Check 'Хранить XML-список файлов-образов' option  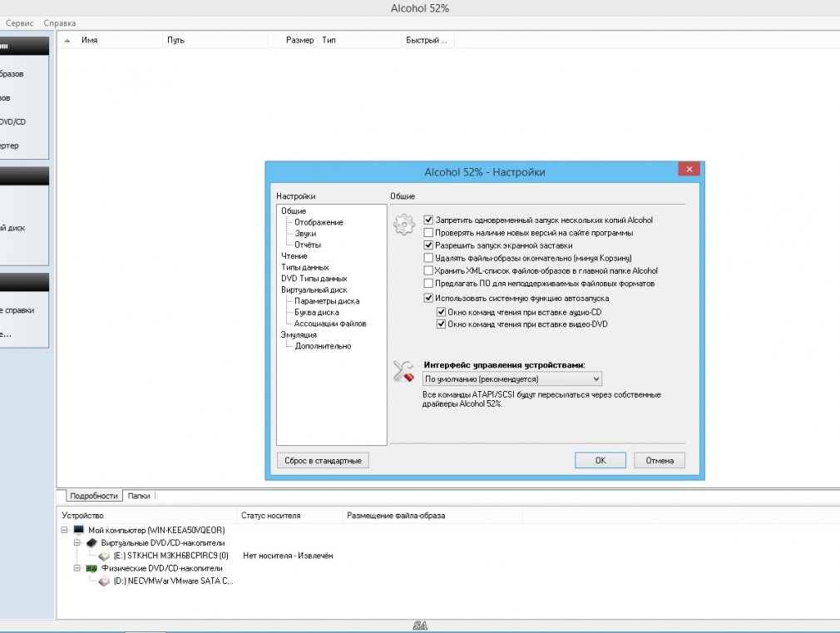pyautogui.click(x=428, y=270)
